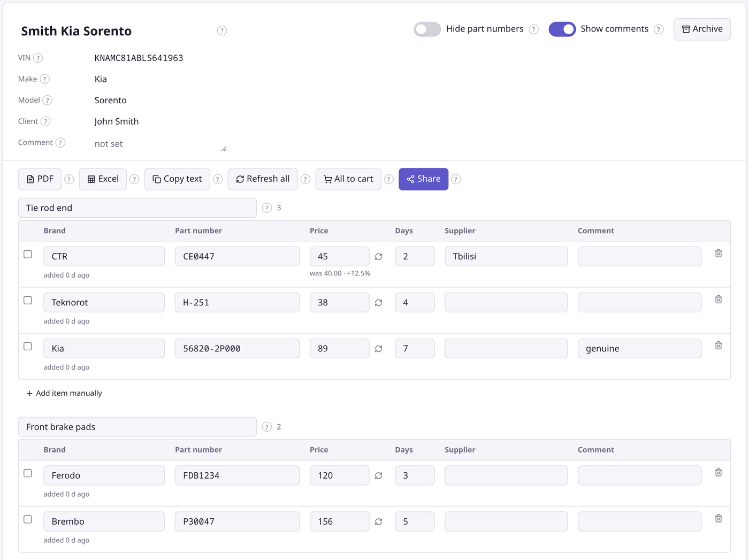
Task: Refresh price for Brembo P30047
Action: [x=379, y=521]
